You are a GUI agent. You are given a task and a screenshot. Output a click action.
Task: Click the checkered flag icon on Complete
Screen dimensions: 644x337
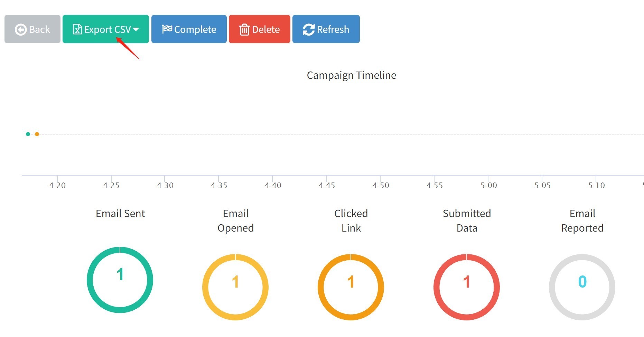coord(167,29)
